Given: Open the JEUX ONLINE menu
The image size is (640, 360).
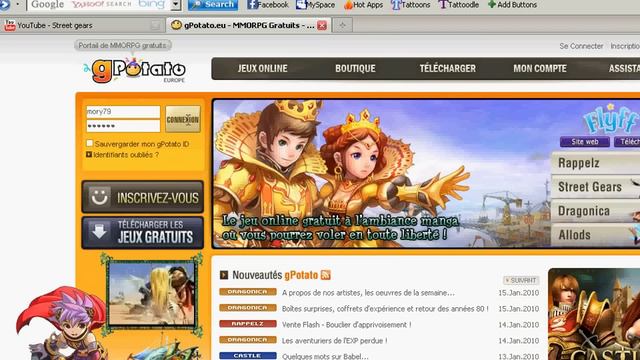Looking at the screenshot, I should pyautogui.click(x=262, y=69).
